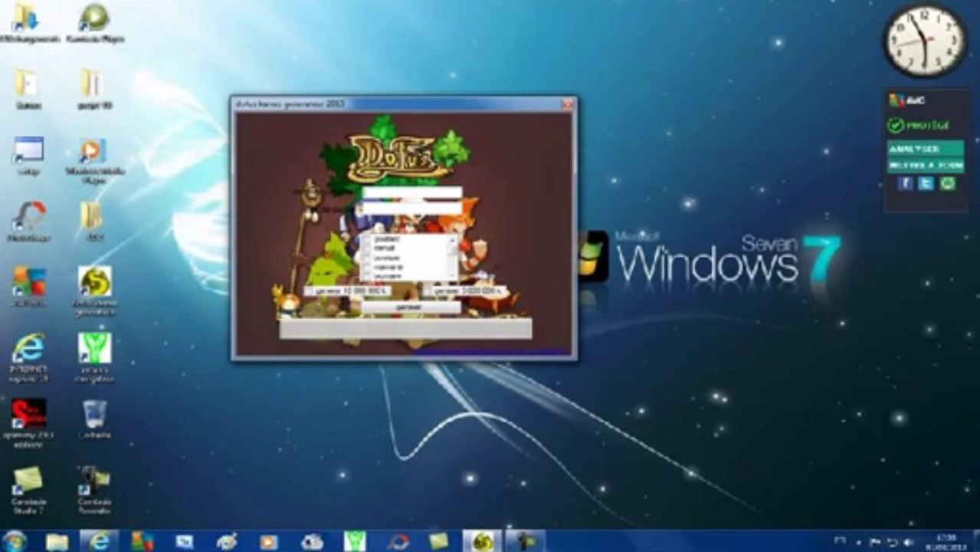Open the Windows Media Player desktop shortcut
This screenshot has height=552, width=980.
95,161
